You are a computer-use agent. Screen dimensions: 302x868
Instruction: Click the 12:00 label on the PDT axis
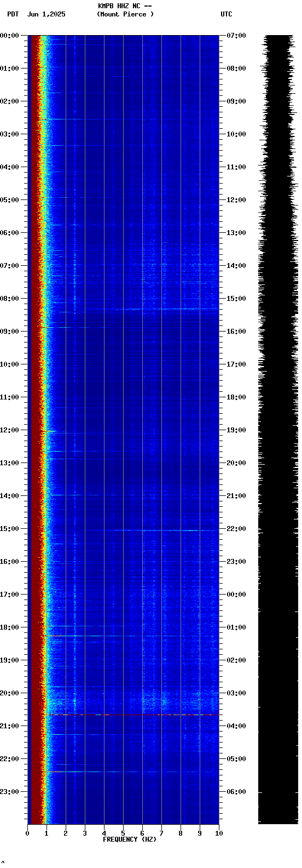click(9, 430)
